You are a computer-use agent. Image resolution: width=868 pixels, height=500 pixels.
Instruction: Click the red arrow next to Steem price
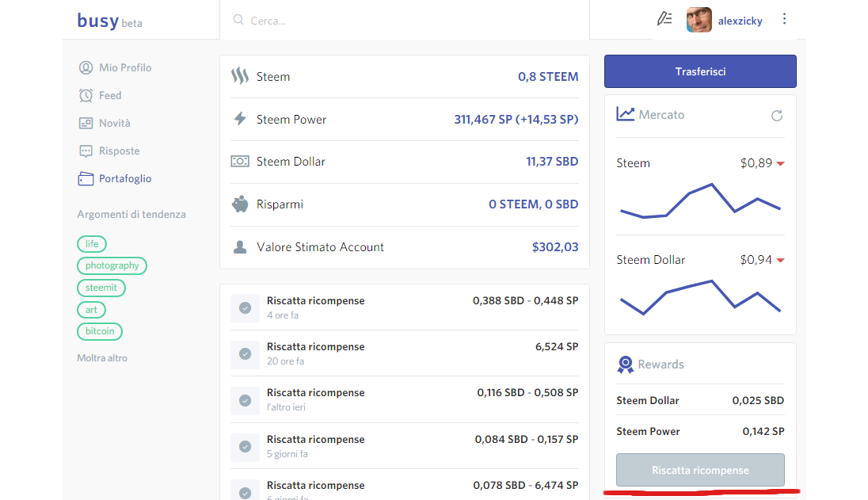click(x=780, y=163)
